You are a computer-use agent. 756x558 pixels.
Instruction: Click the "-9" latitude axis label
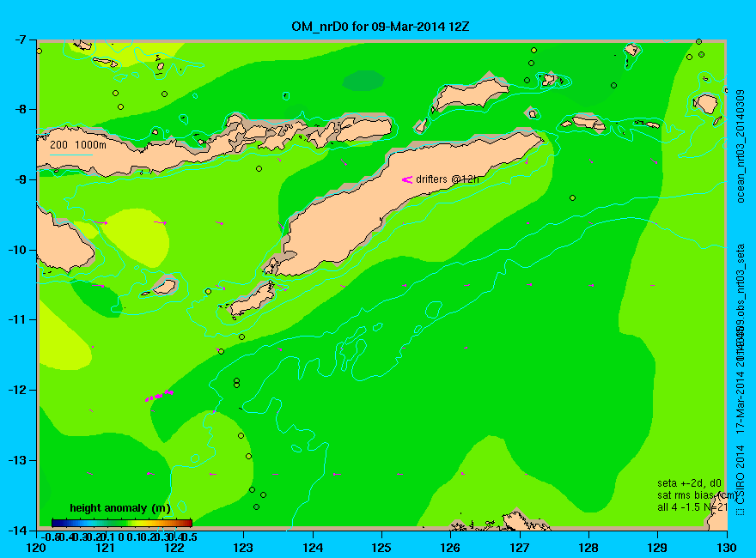point(21,179)
